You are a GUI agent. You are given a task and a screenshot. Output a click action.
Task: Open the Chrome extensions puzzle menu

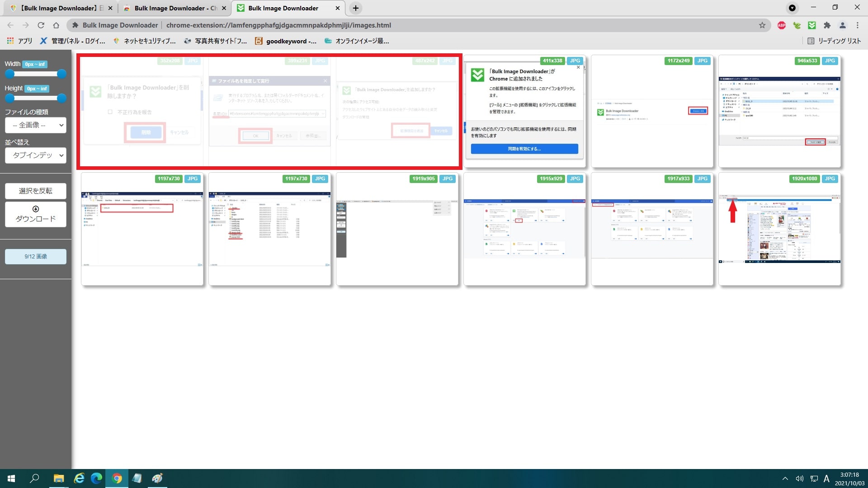click(827, 25)
